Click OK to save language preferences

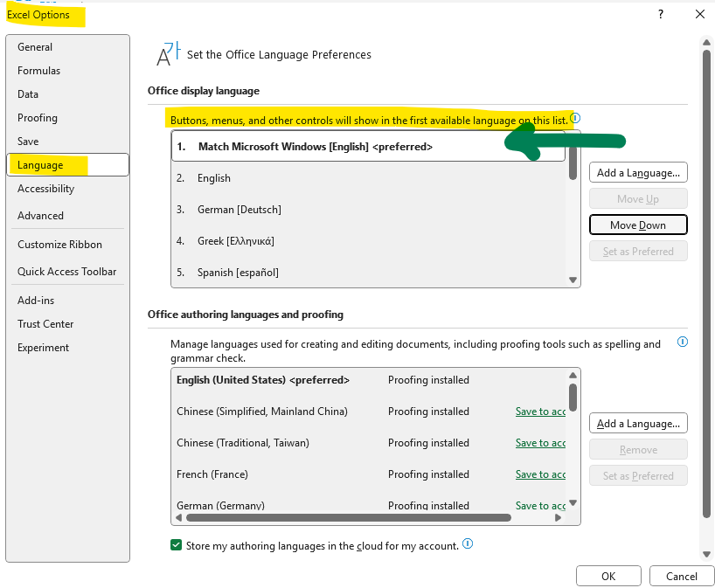pos(608,576)
